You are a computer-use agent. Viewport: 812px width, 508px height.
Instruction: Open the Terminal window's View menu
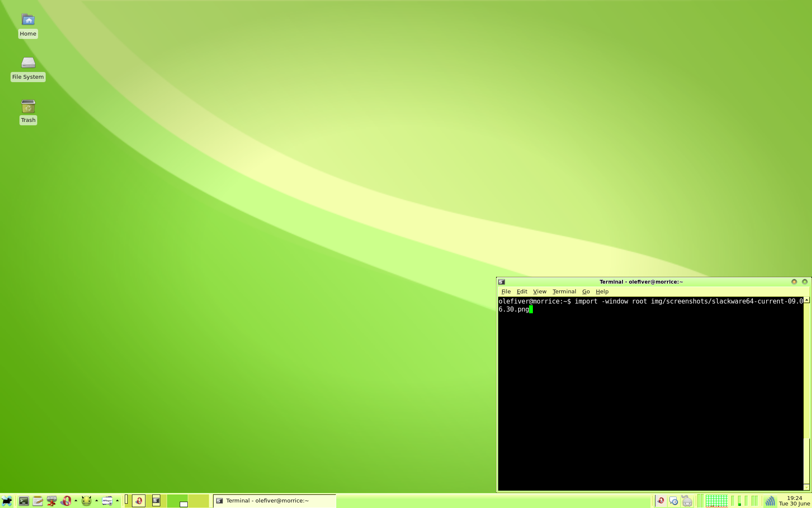coord(540,292)
